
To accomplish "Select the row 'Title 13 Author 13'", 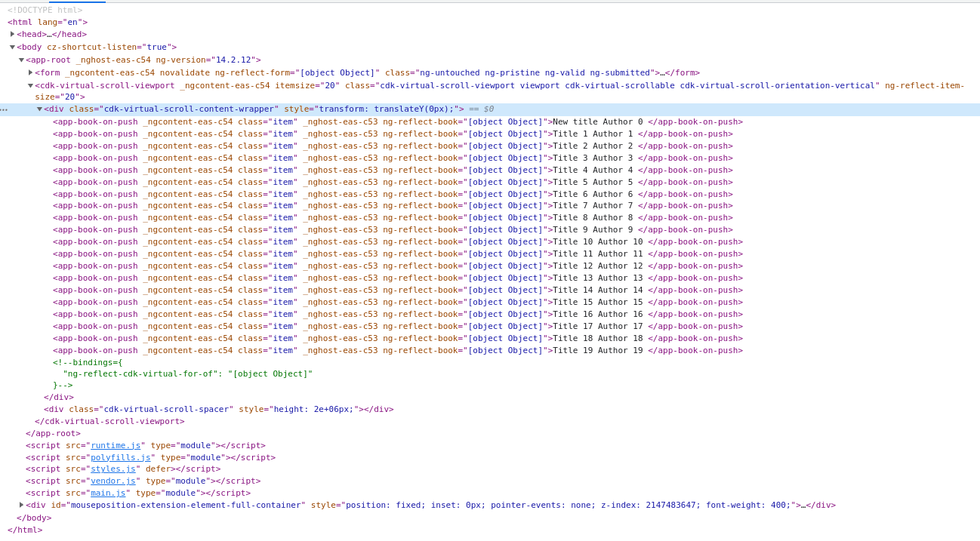I will 398,278.
